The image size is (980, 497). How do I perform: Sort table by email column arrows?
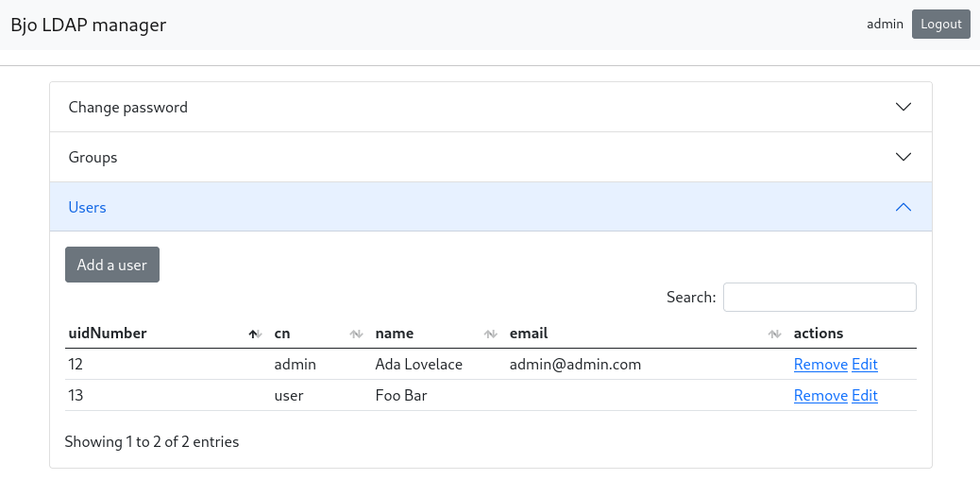click(774, 334)
